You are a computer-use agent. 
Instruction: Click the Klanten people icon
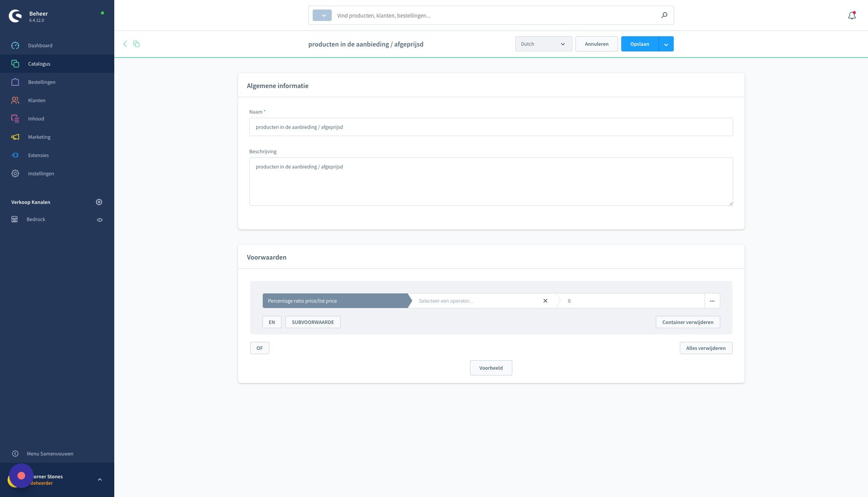click(x=15, y=100)
